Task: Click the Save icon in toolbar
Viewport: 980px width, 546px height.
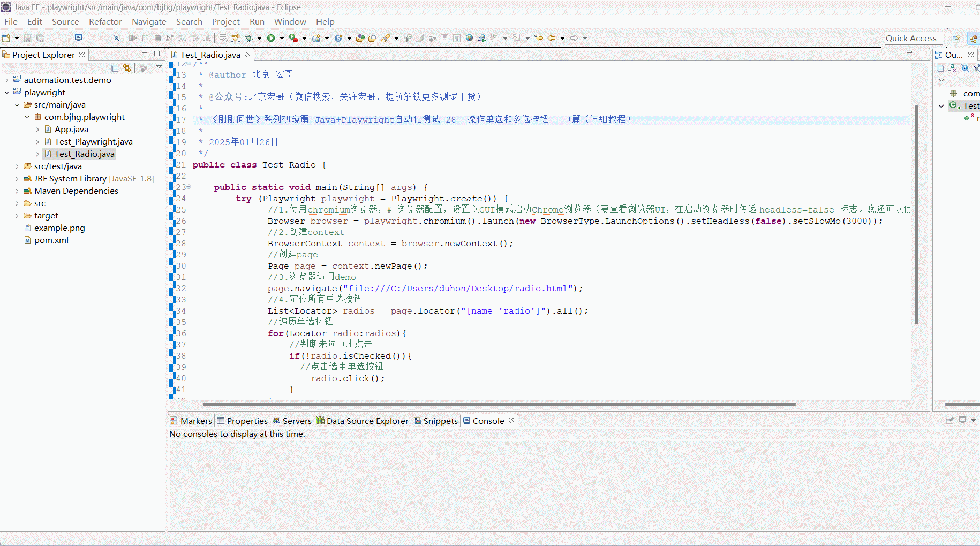Action: (28, 38)
